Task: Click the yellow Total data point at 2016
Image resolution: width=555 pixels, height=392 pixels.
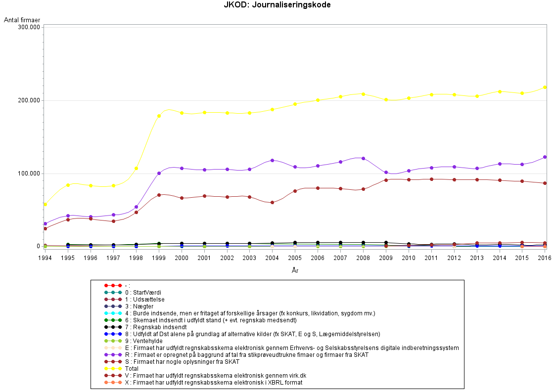Action: [x=545, y=87]
